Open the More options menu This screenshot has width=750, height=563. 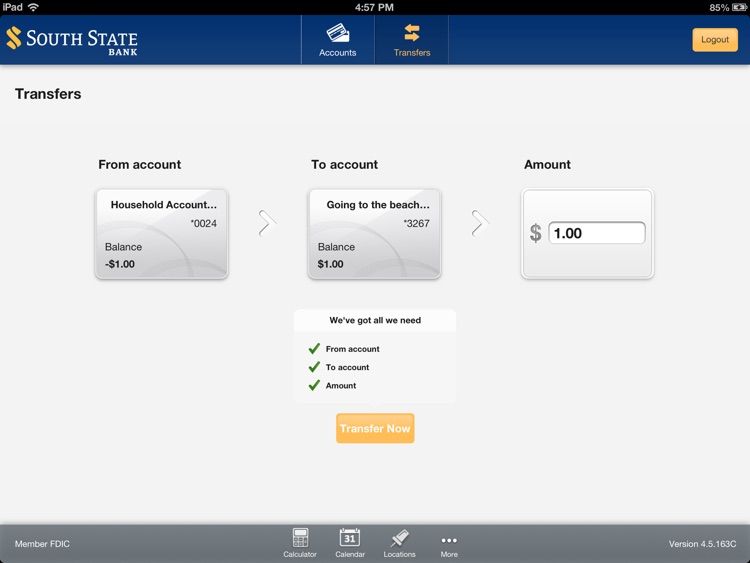[449, 546]
